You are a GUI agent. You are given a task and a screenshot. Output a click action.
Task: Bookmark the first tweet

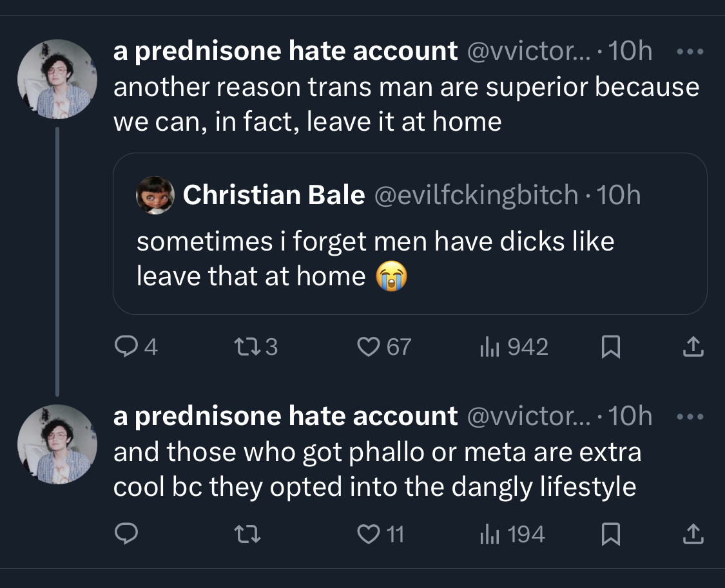pyautogui.click(x=610, y=347)
